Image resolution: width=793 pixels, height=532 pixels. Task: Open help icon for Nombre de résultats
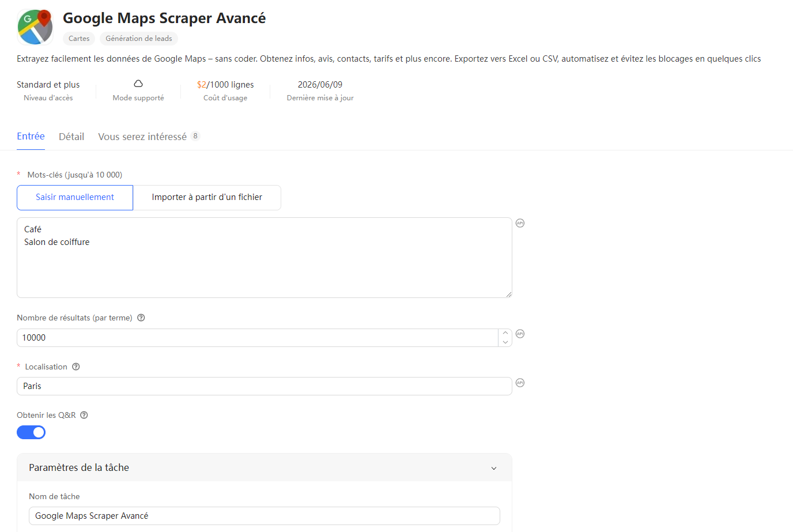coord(141,318)
